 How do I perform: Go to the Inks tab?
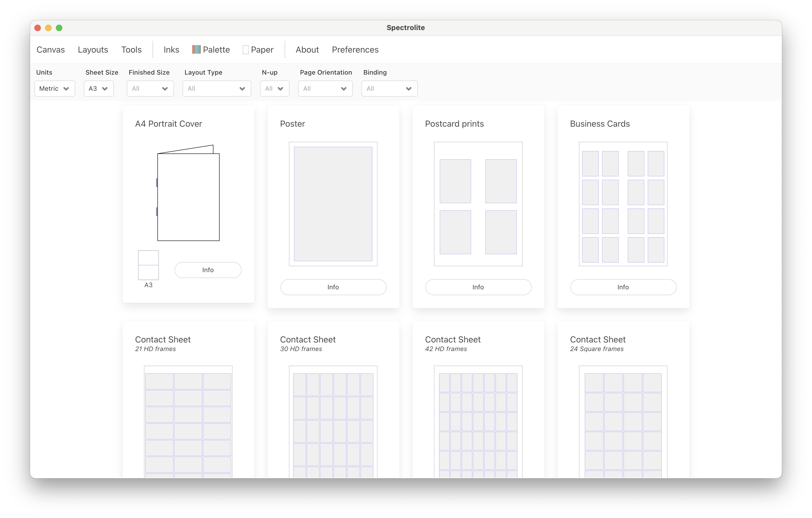pyautogui.click(x=171, y=50)
